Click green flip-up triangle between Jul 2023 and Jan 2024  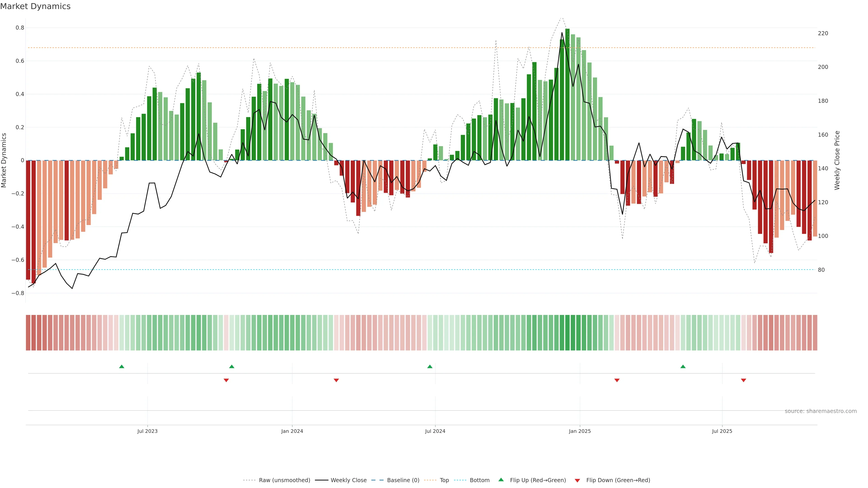[x=231, y=366]
